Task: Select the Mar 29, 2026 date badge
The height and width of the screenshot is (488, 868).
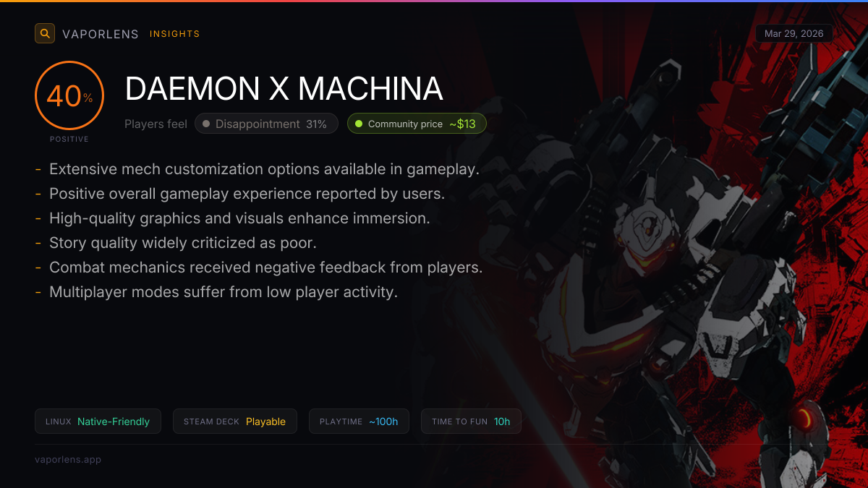Action: (x=793, y=34)
